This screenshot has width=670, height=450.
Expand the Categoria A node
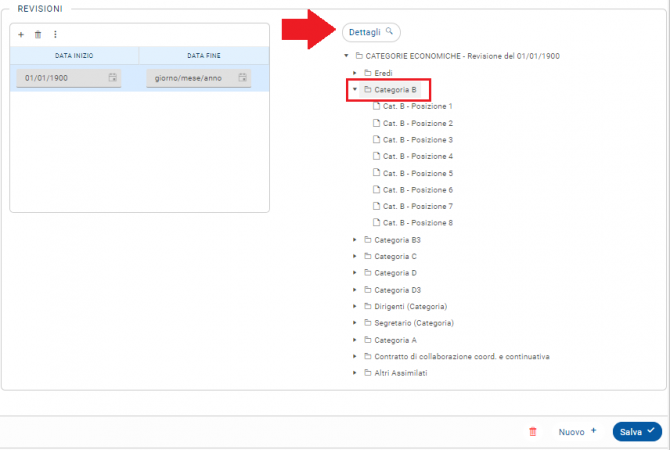(355, 340)
